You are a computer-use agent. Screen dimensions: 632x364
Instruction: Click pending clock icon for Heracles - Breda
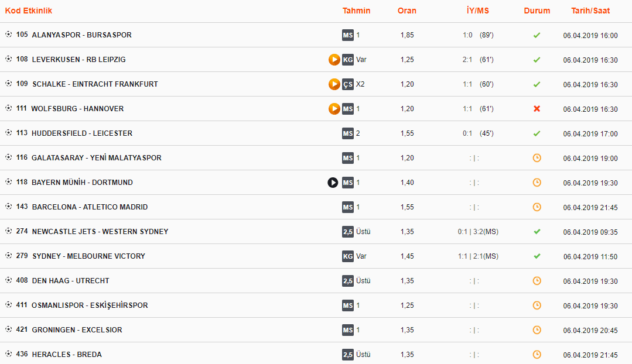tap(537, 354)
